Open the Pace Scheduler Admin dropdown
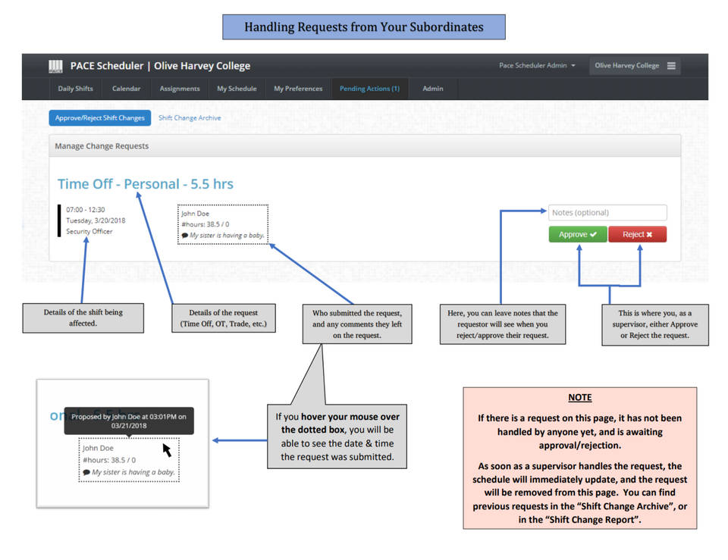Image resolution: width=728 pixels, height=560 pixels. click(538, 66)
